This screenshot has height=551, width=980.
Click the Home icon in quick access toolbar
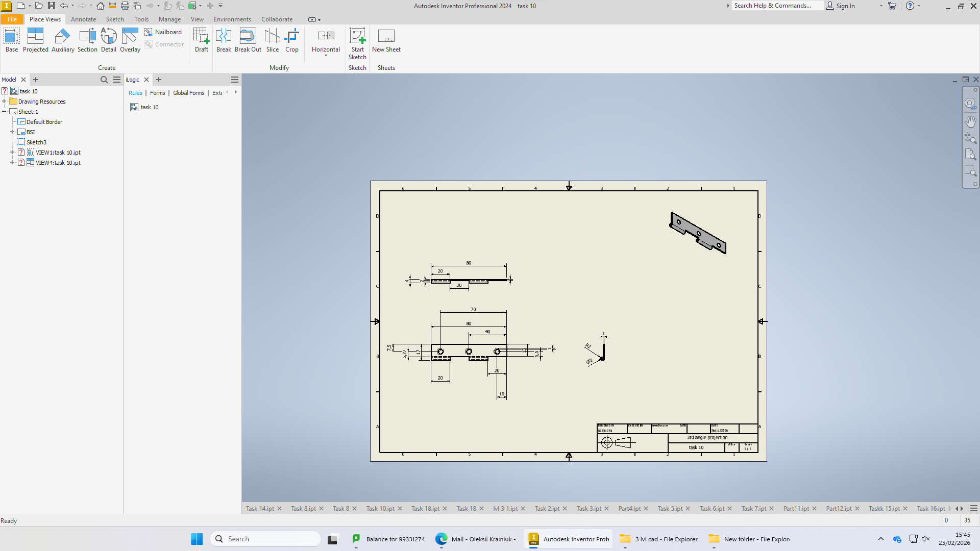point(101,6)
